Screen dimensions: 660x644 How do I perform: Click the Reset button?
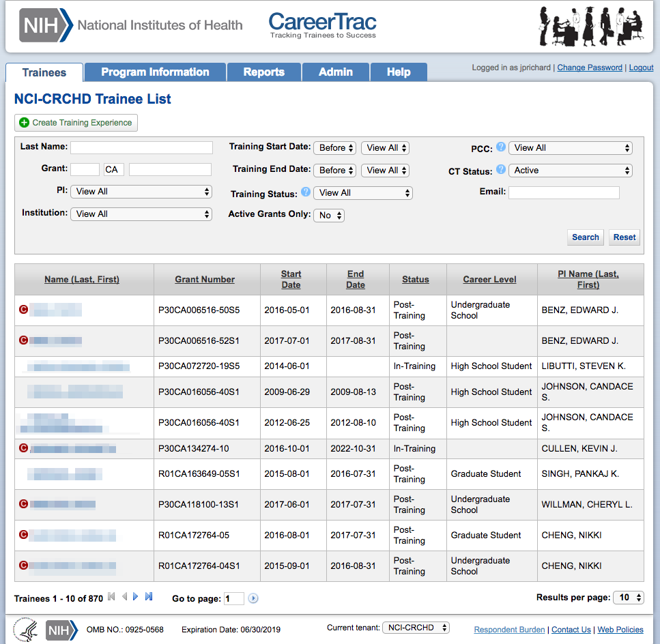[625, 237]
